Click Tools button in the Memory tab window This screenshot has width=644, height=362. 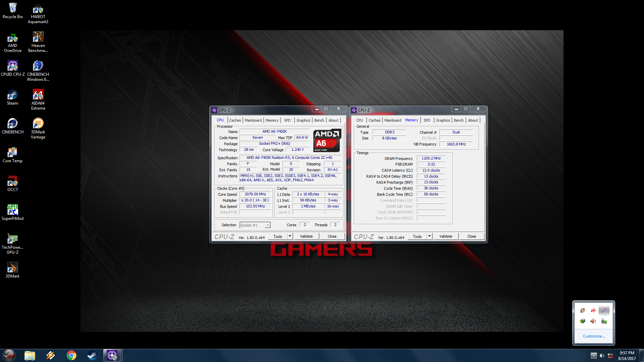(x=417, y=236)
